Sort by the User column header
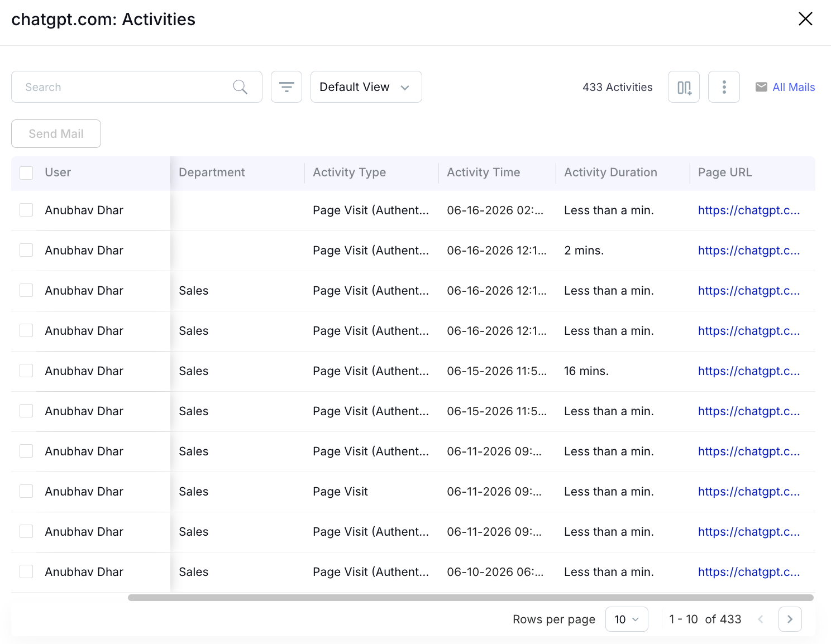 58,172
